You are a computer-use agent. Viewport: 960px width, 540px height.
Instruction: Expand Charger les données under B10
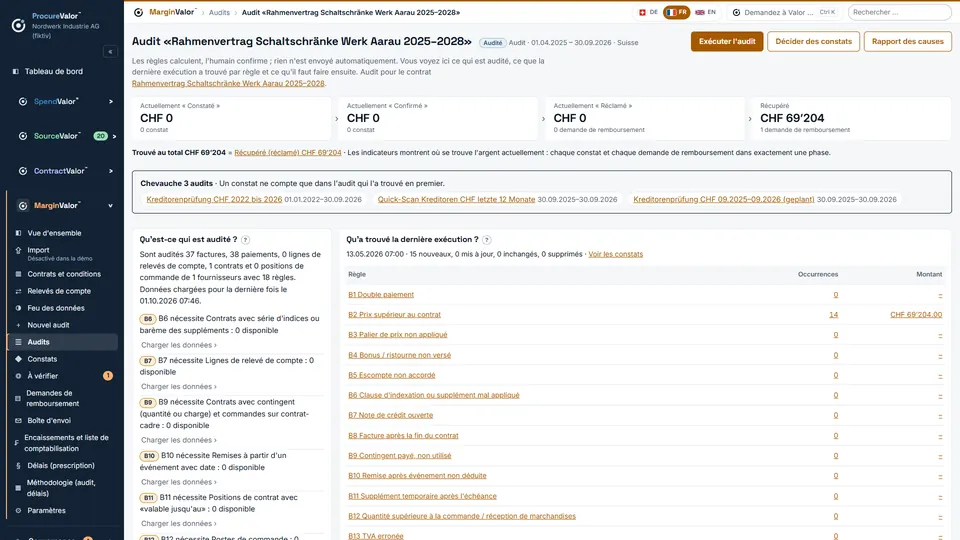click(179, 482)
